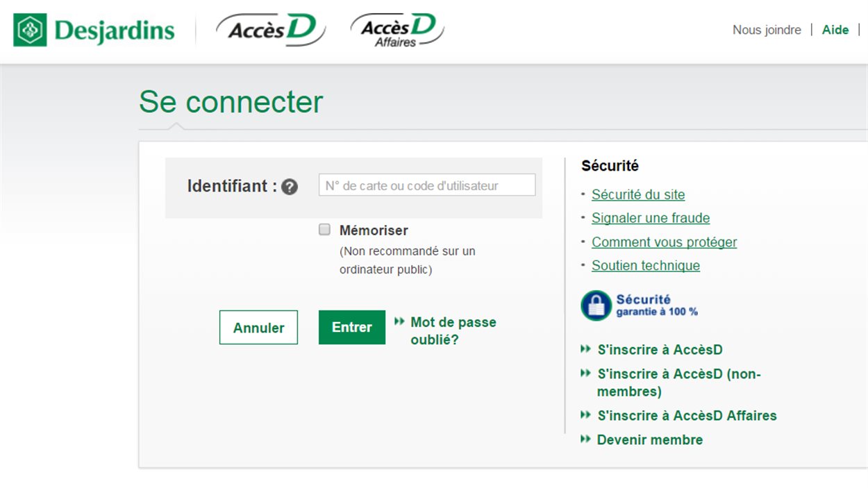Click the Identifiant help question mark icon
This screenshot has width=868, height=488.
point(290,187)
